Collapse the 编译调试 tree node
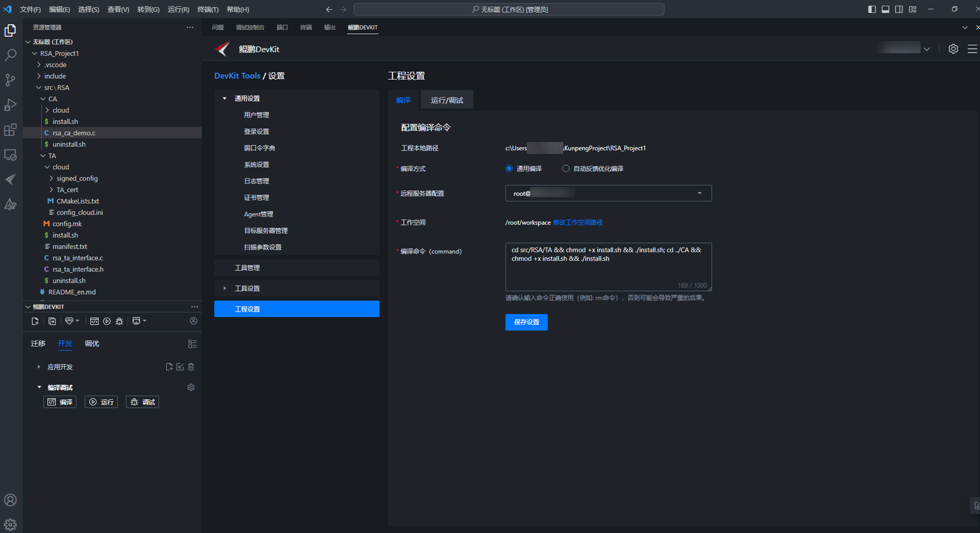 [39, 387]
